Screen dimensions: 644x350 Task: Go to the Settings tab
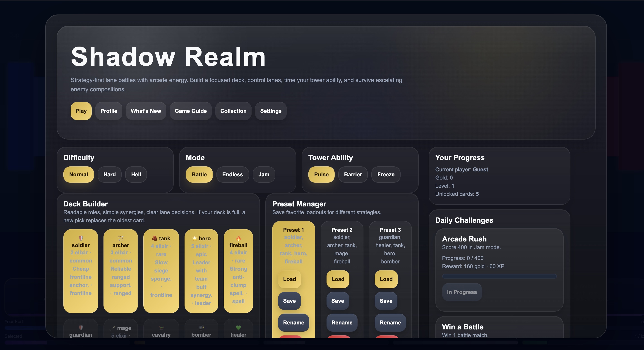271,111
